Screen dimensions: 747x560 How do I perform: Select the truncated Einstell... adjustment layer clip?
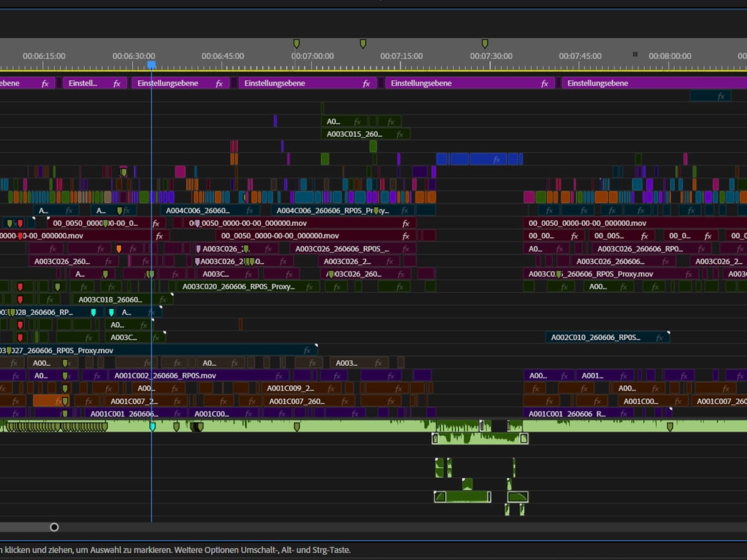coord(95,83)
